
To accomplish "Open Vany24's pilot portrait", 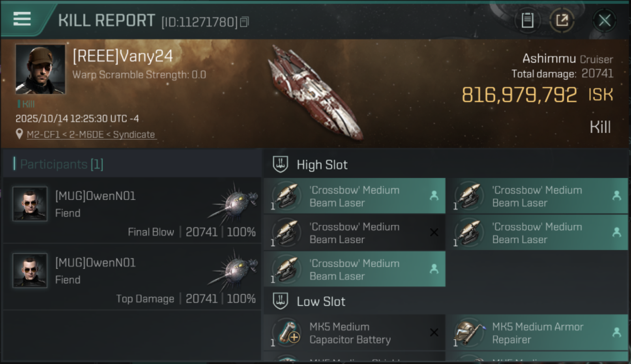I will click(x=40, y=69).
